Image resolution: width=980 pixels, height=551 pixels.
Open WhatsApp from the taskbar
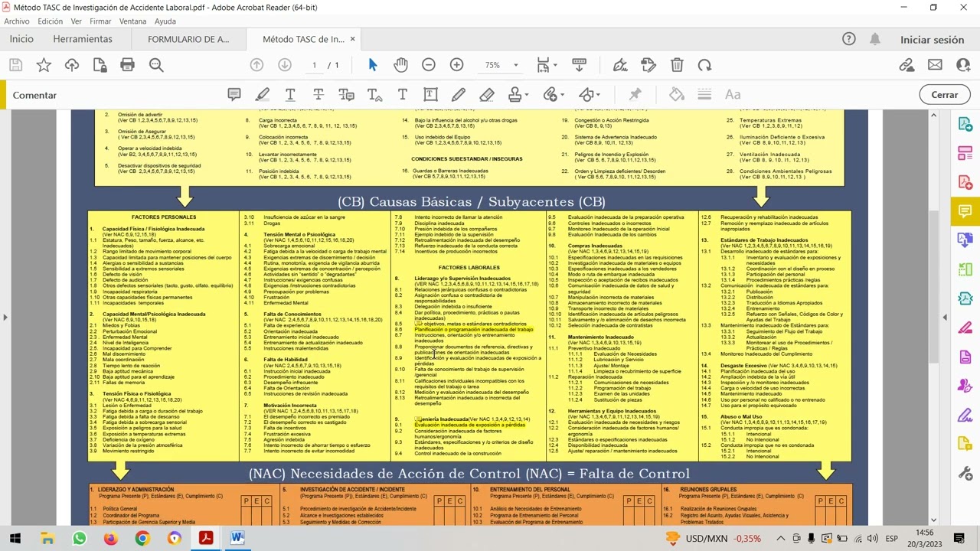[x=80, y=538]
